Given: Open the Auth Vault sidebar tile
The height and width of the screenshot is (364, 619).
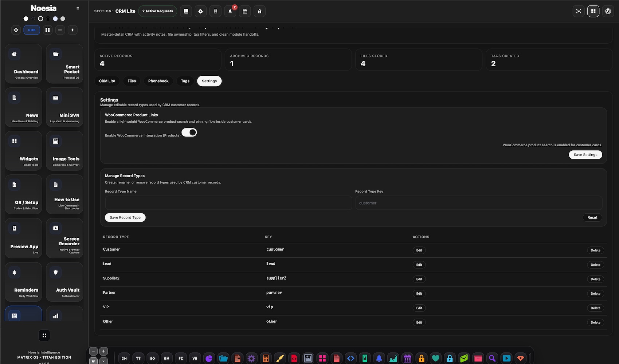Looking at the screenshot, I should click(64, 282).
